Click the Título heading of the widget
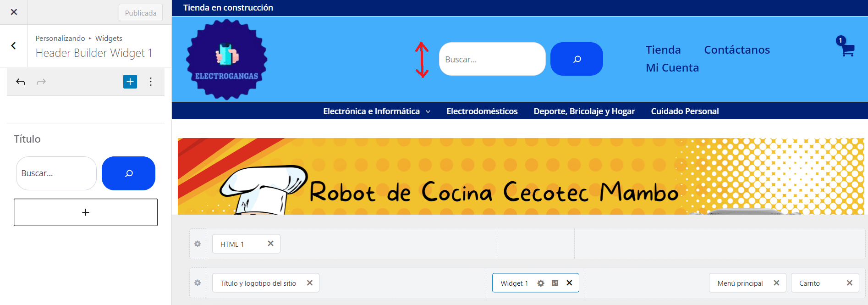Viewport: 868px width, 305px height. [x=27, y=139]
